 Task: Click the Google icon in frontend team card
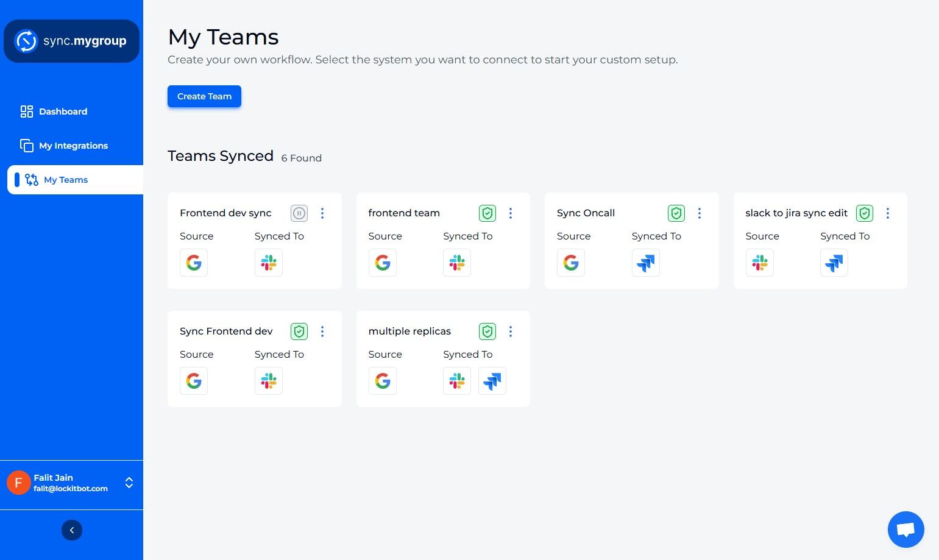pyautogui.click(x=383, y=263)
